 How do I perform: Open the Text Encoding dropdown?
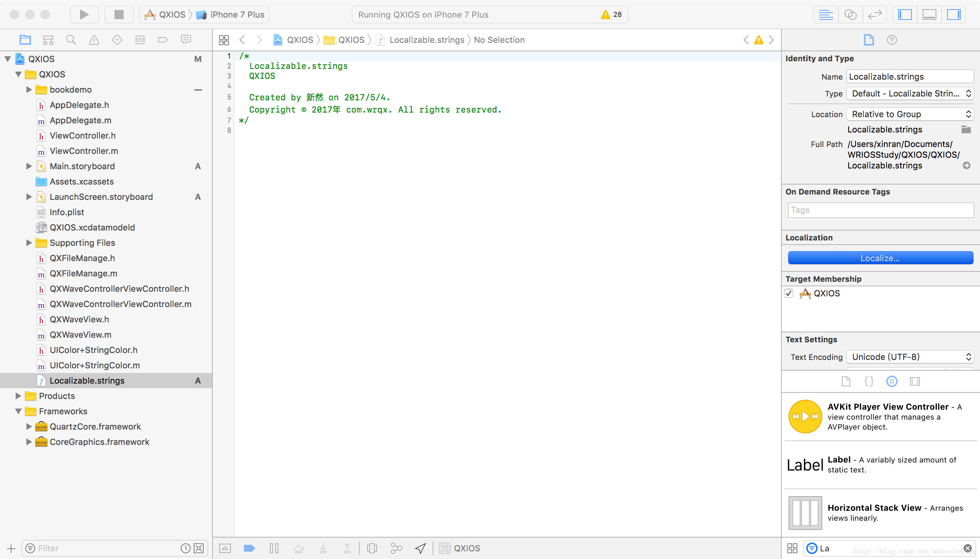click(x=910, y=357)
